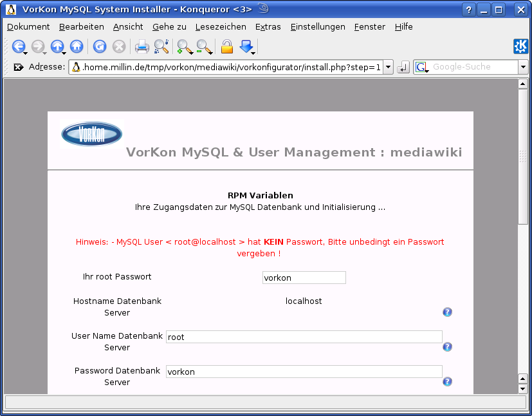Screen dimensions: 532x416
Task: Print the page using the printer icon
Action: coord(142,46)
